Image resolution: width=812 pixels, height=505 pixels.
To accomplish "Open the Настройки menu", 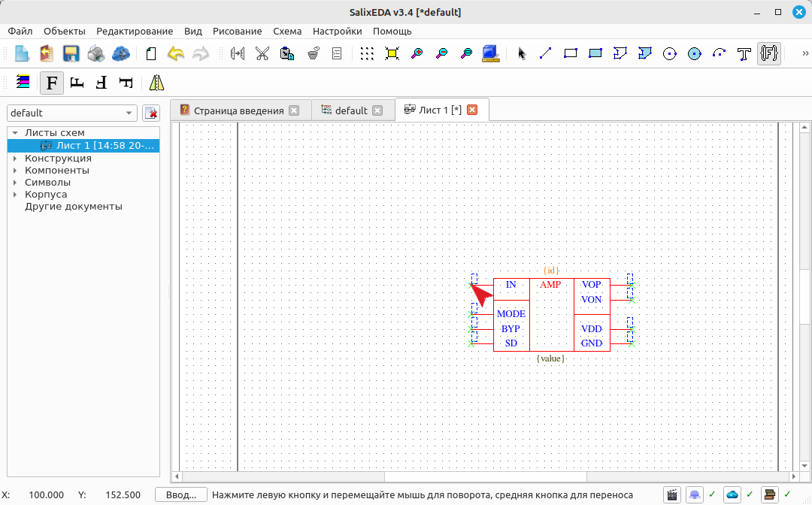I will click(x=337, y=31).
